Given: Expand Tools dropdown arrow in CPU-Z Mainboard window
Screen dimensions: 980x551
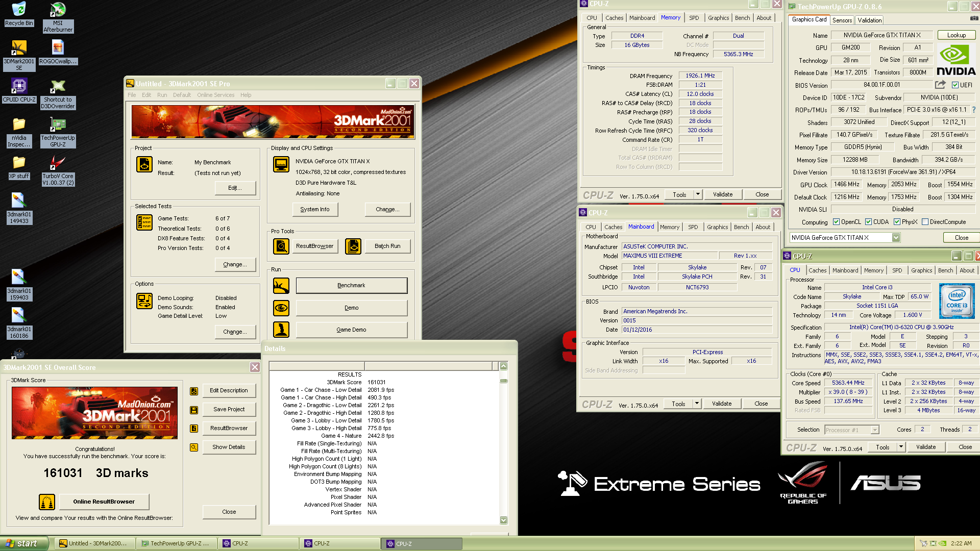Looking at the screenshot, I should tap(697, 404).
